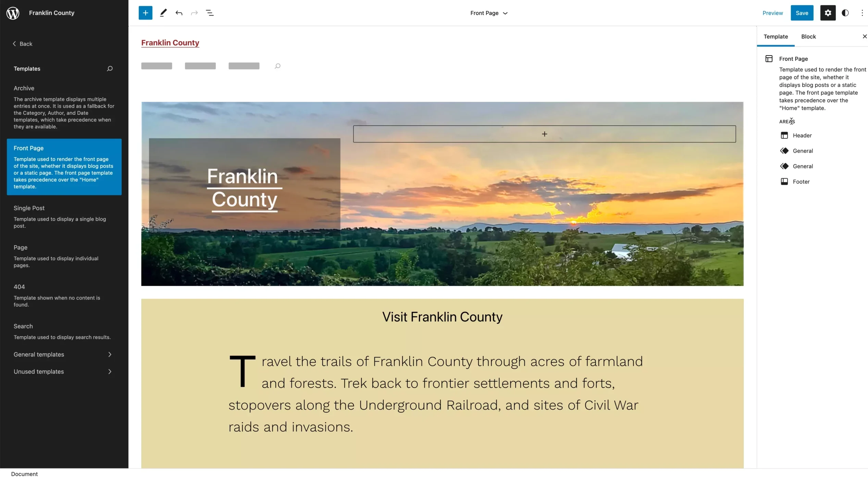Click the redo arrow icon
This screenshot has height=479, width=868.
(194, 12)
